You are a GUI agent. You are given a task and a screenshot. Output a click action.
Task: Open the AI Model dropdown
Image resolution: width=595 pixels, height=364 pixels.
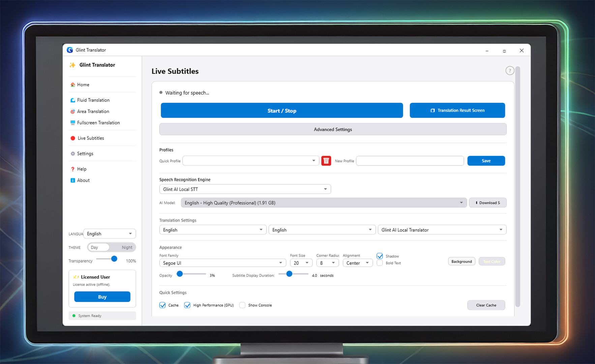[x=324, y=203]
